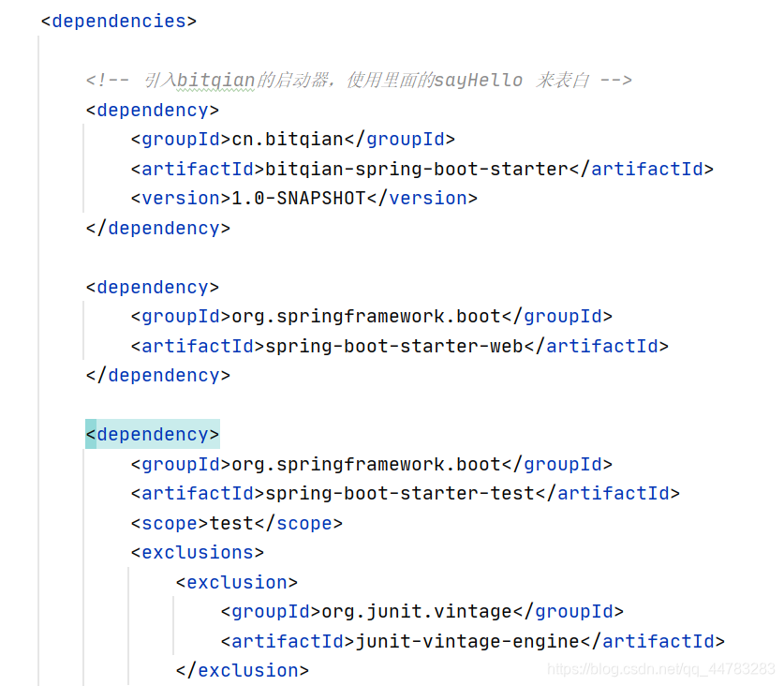The width and height of the screenshot is (784, 686).
Task: Click the groupId line with cn.bitqian
Action: [x=293, y=139]
